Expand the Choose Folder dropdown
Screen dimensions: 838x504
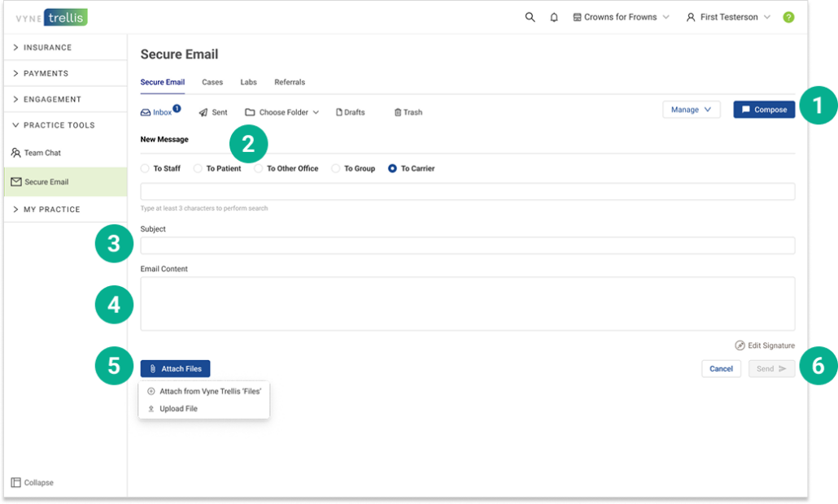(x=282, y=113)
